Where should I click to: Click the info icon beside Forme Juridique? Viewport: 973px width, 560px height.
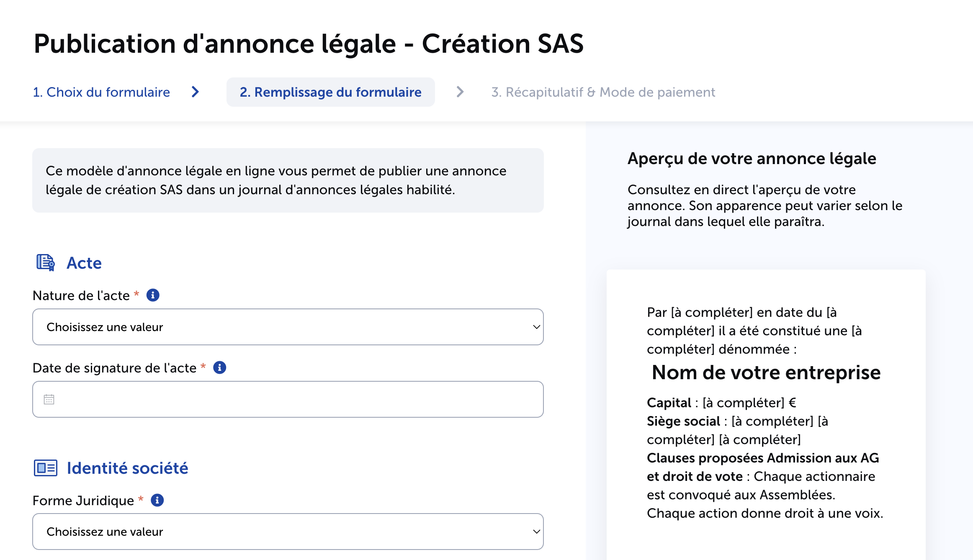coord(157,500)
